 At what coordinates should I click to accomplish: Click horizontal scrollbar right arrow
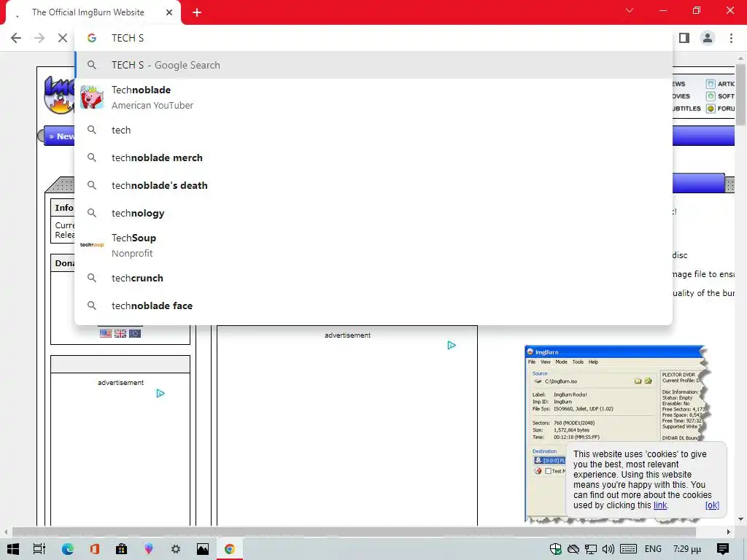pos(729,532)
